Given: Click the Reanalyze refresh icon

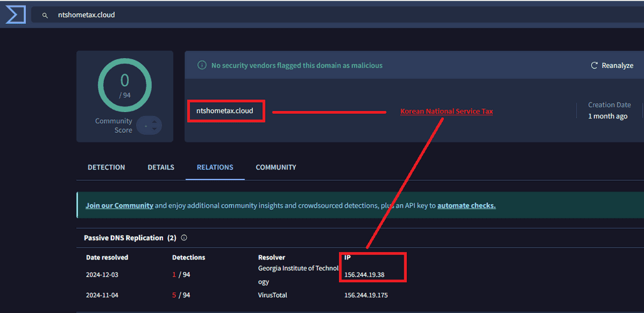Looking at the screenshot, I should click(594, 65).
